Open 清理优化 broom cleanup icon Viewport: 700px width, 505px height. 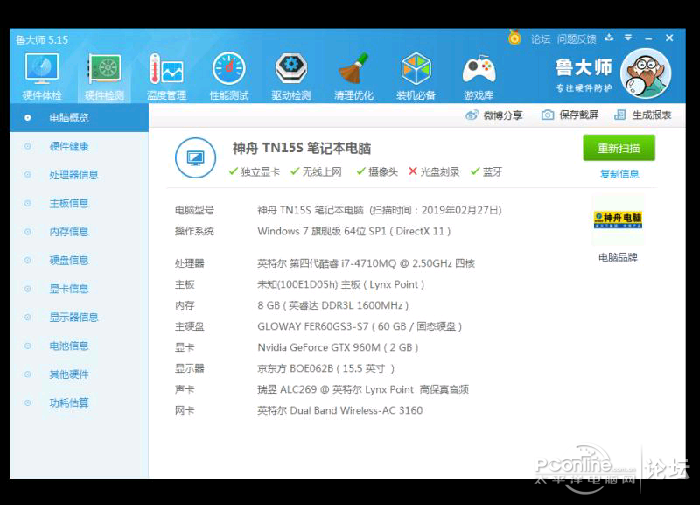[354, 76]
